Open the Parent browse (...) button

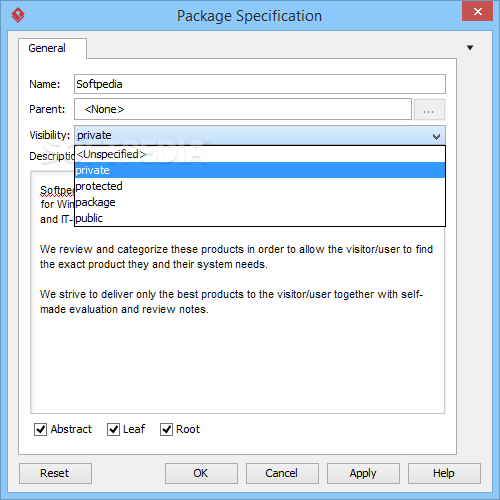coord(429,109)
